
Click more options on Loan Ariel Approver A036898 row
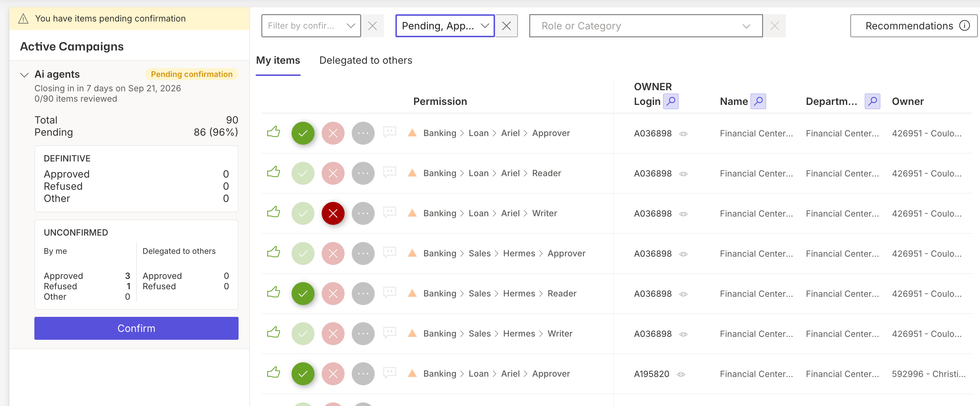[363, 133]
